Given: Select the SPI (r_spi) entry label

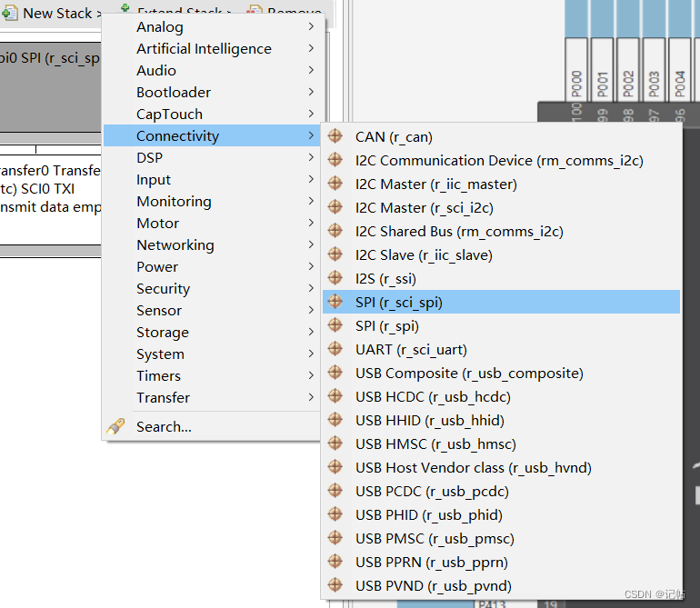Looking at the screenshot, I should point(387,326).
